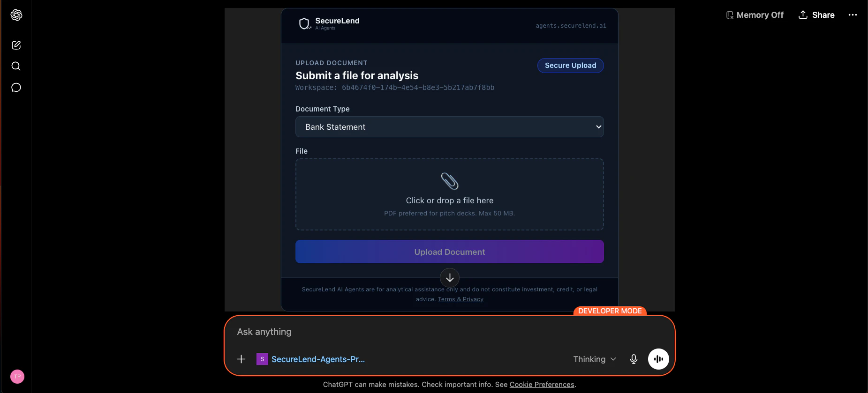
Task: Open the Cookie Preferences link
Action: [542, 385]
